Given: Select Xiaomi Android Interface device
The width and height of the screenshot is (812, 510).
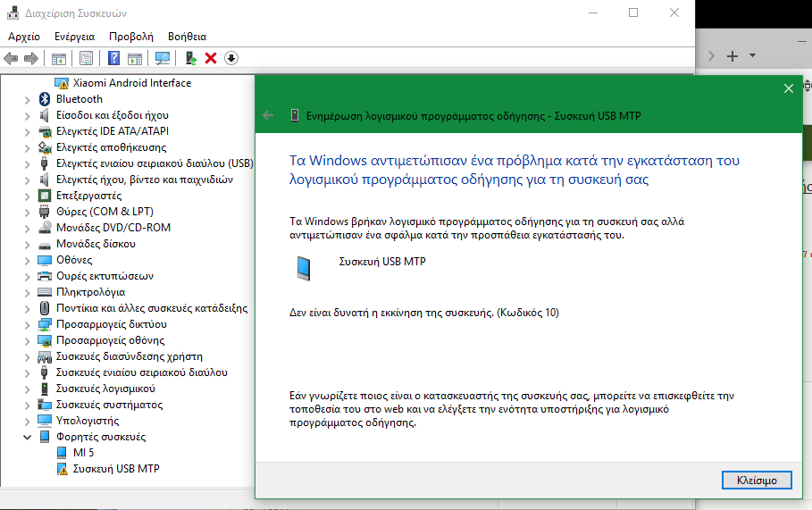Looking at the screenshot, I should (x=131, y=83).
